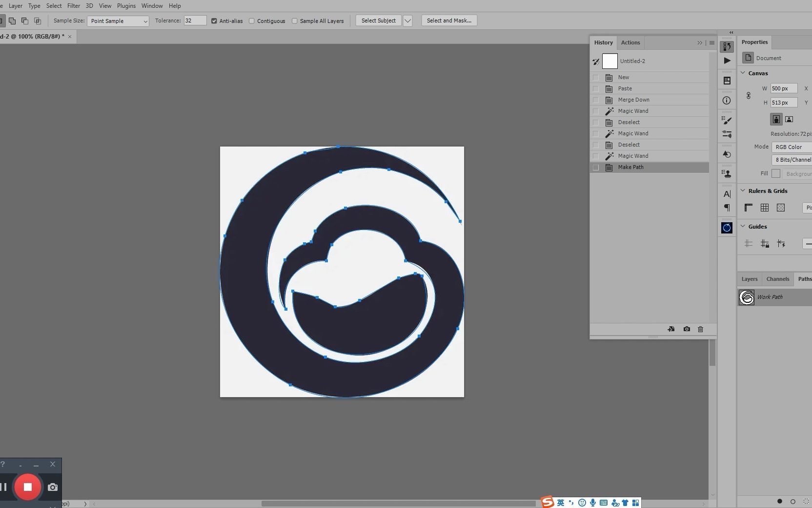
Task: Select the Work Path thumbnail
Action: point(747,297)
